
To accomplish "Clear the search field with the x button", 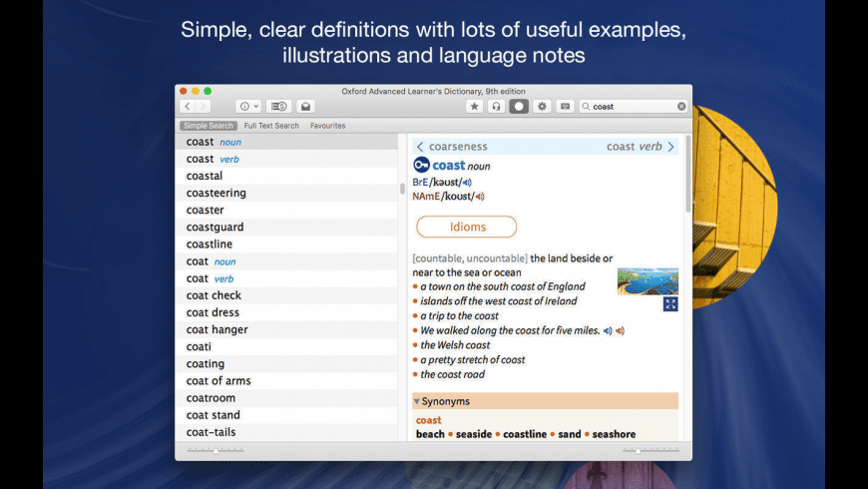I will 681,107.
